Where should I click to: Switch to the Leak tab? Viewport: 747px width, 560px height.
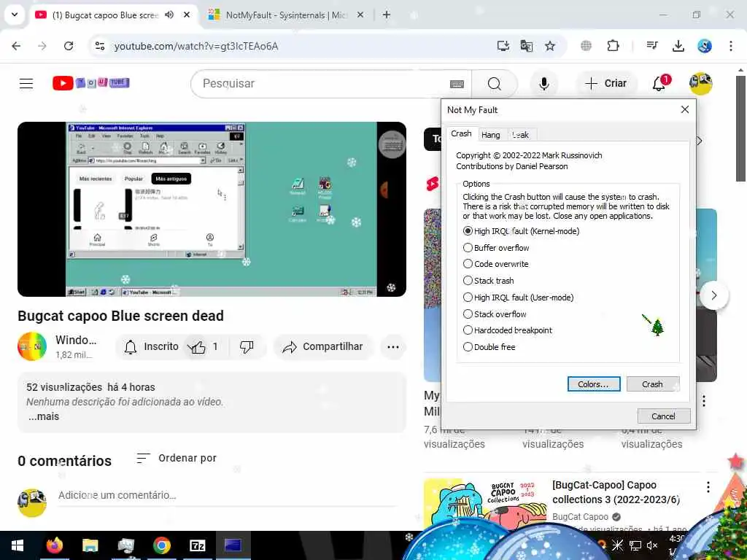pos(521,135)
